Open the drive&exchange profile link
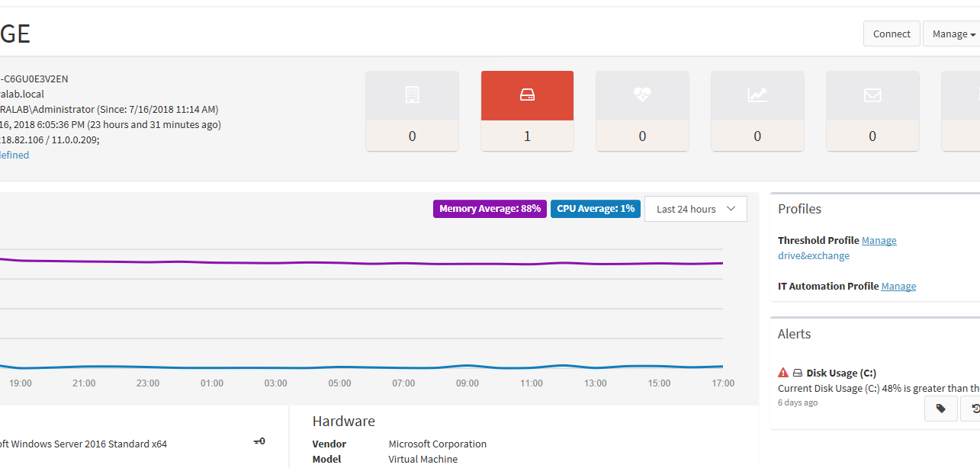 tap(814, 255)
